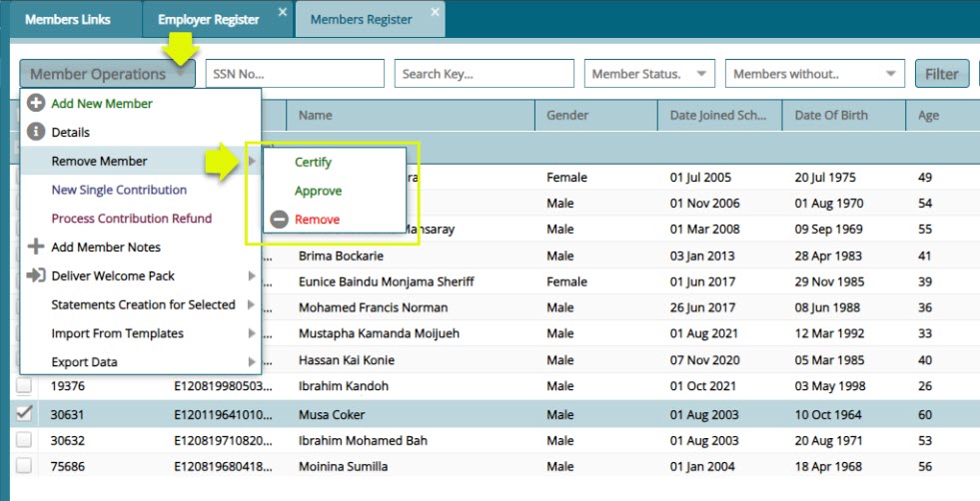Uncheck the checkbox for Musa Coker
The image size is (980, 501).
click(25, 414)
